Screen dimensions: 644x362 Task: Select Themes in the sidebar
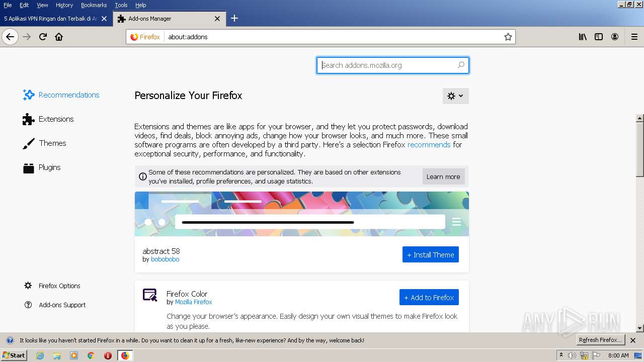pyautogui.click(x=44, y=143)
